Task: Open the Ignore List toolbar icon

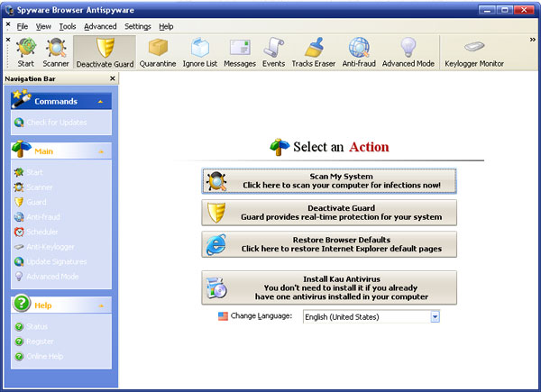Action: [200, 53]
